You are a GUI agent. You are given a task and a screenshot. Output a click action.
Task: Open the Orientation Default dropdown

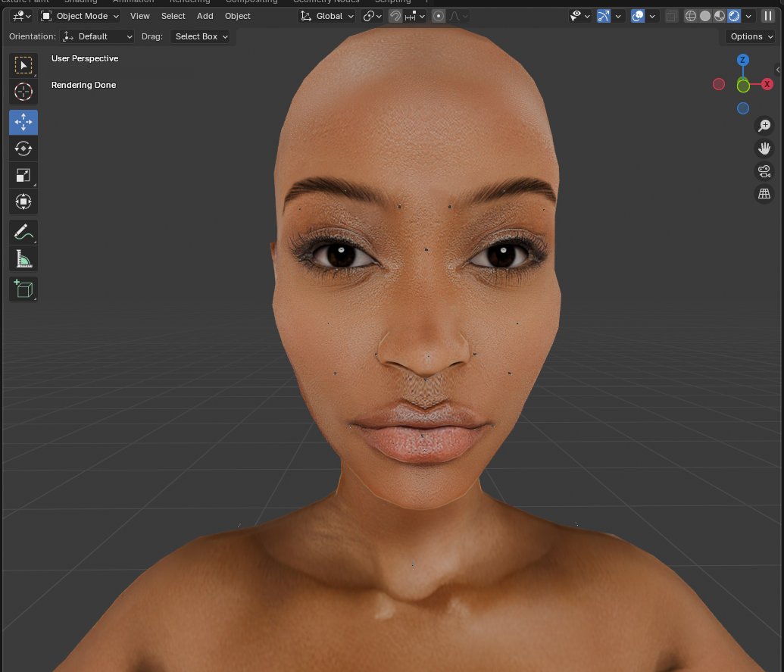pyautogui.click(x=97, y=36)
